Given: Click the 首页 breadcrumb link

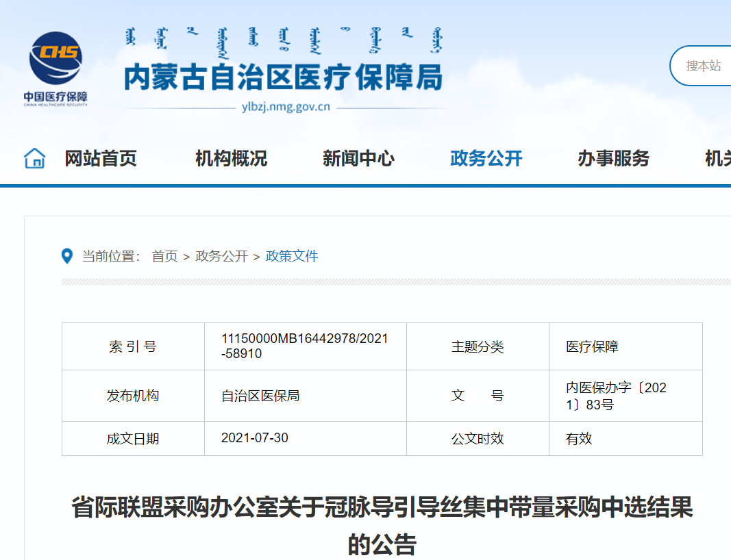Looking at the screenshot, I should [164, 256].
